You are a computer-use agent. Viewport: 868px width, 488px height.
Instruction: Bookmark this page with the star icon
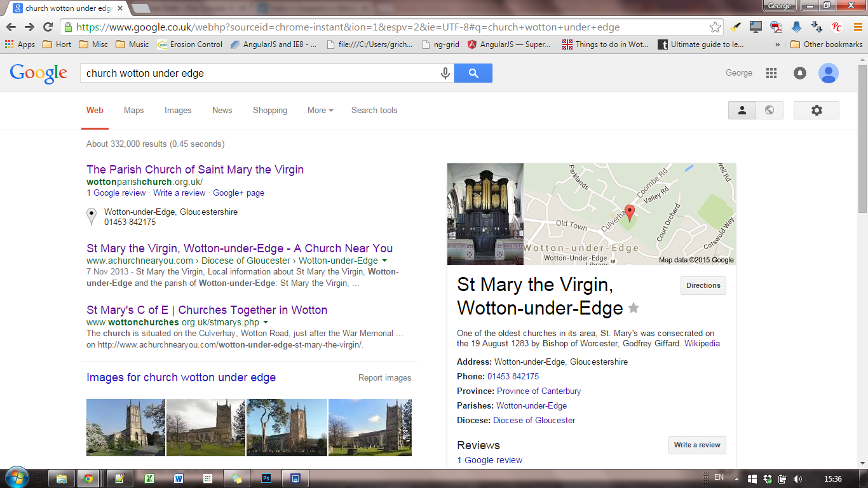(x=715, y=27)
